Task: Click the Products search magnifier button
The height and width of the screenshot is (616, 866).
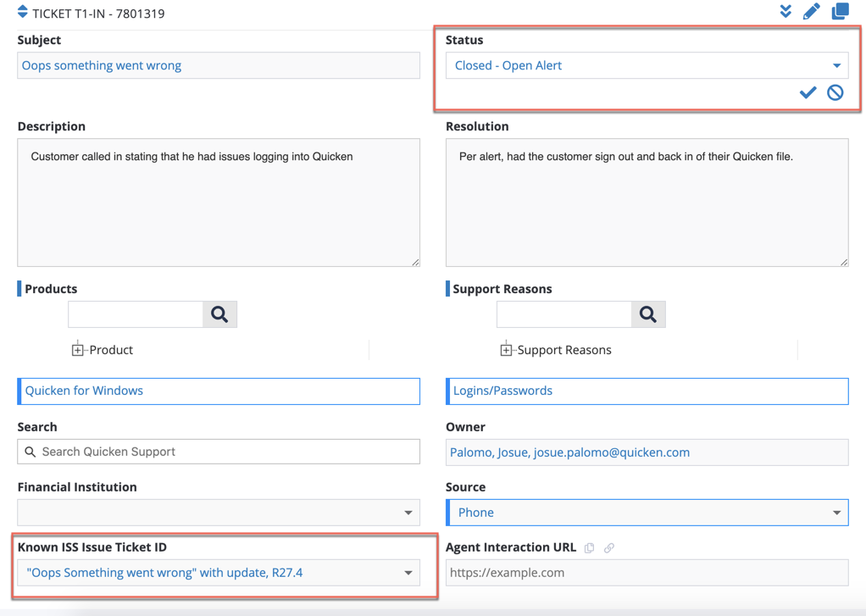Action: coord(219,314)
